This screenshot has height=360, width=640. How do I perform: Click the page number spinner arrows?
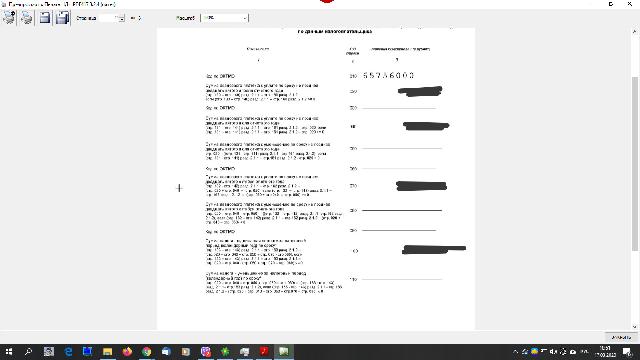tap(122, 18)
